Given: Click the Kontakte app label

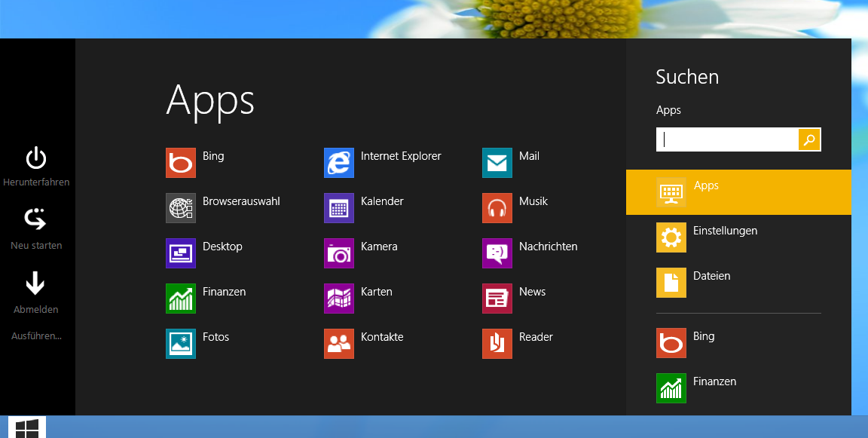Looking at the screenshot, I should pos(382,337).
